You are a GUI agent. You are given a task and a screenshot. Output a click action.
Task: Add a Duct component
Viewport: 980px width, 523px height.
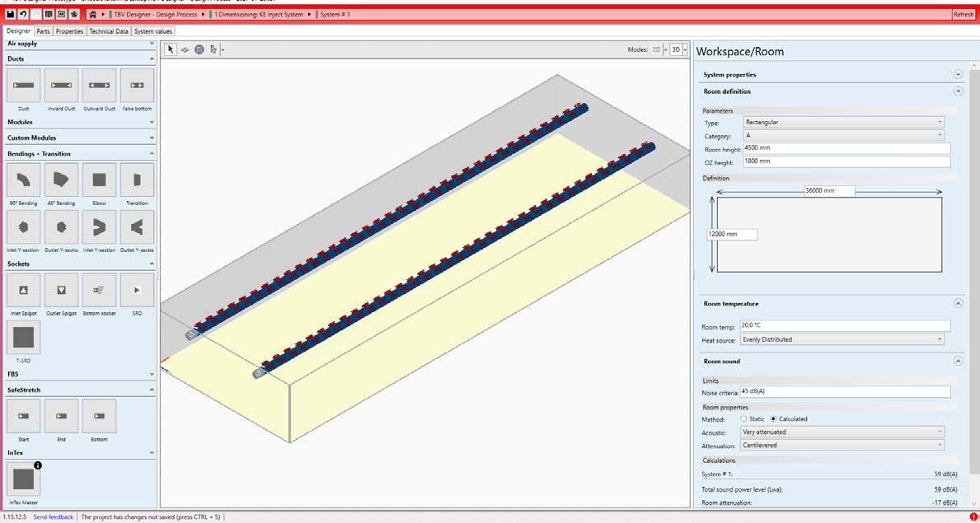(24, 86)
